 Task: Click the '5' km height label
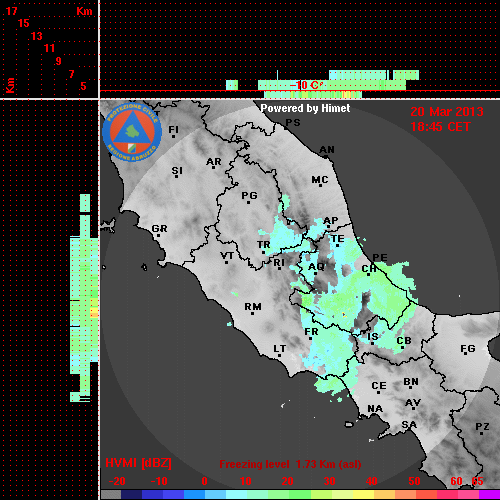coord(83,86)
